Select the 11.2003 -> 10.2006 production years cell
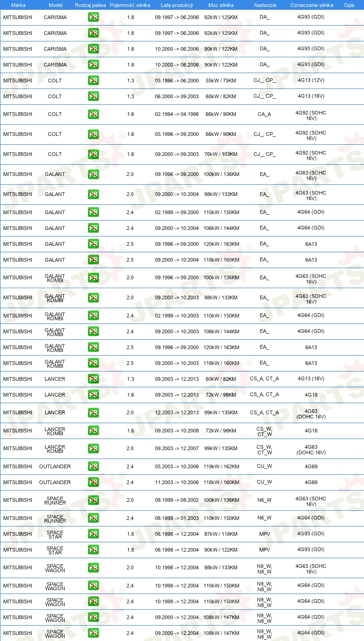Viewport: 364px width, 641px height. 177,482
